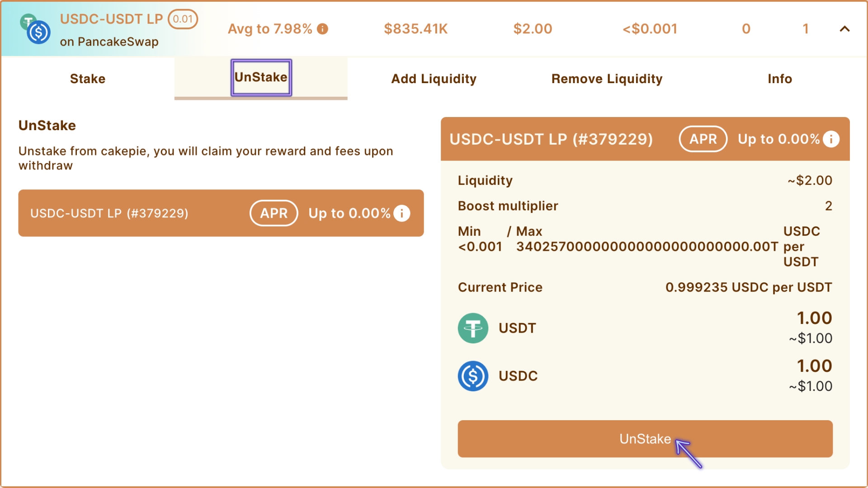
Task: Click the Avg to 7.98% APR text
Action: pos(270,29)
